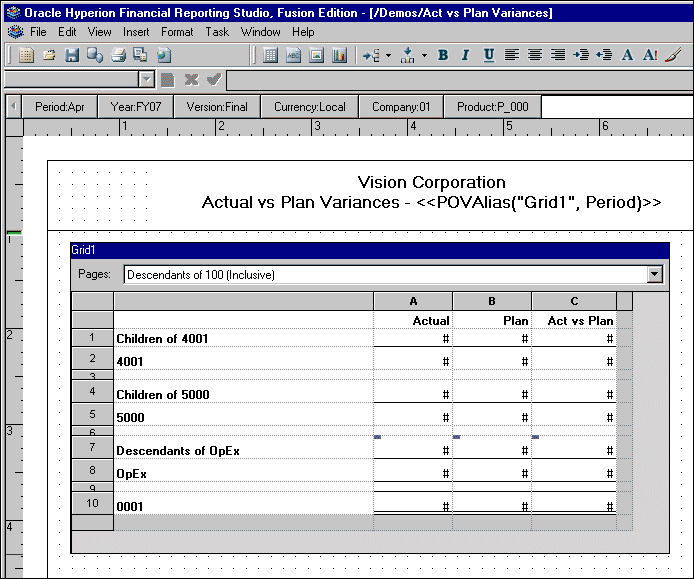This screenshot has width=694, height=579.
Task: Toggle Italic formatting
Action: [x=465, y=55]
